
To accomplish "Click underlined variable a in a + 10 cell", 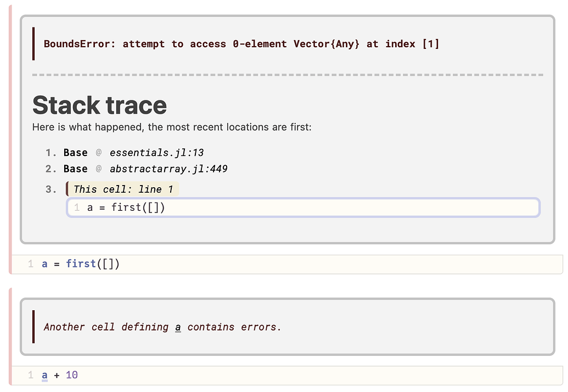I will [x=44, y=375].
